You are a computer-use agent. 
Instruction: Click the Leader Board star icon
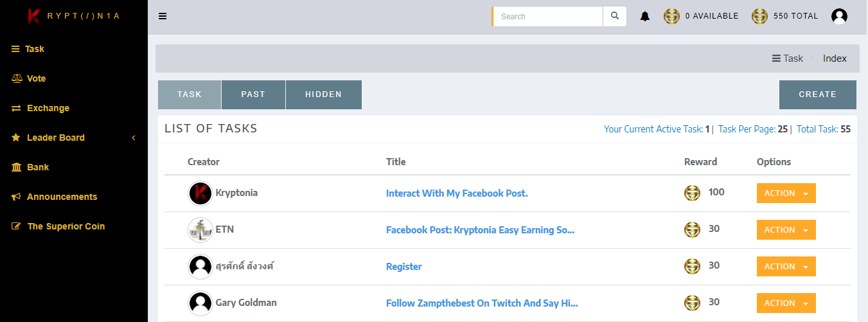pos(16,138)
